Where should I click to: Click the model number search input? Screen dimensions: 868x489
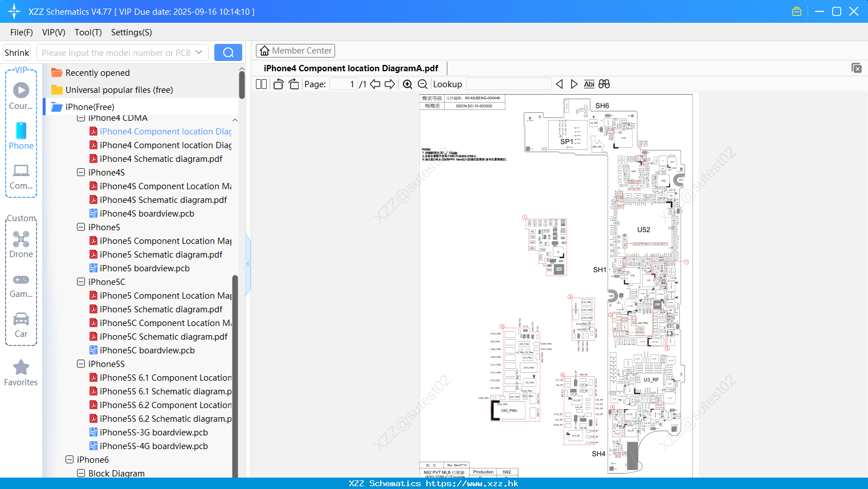click(x=116, y=52)
